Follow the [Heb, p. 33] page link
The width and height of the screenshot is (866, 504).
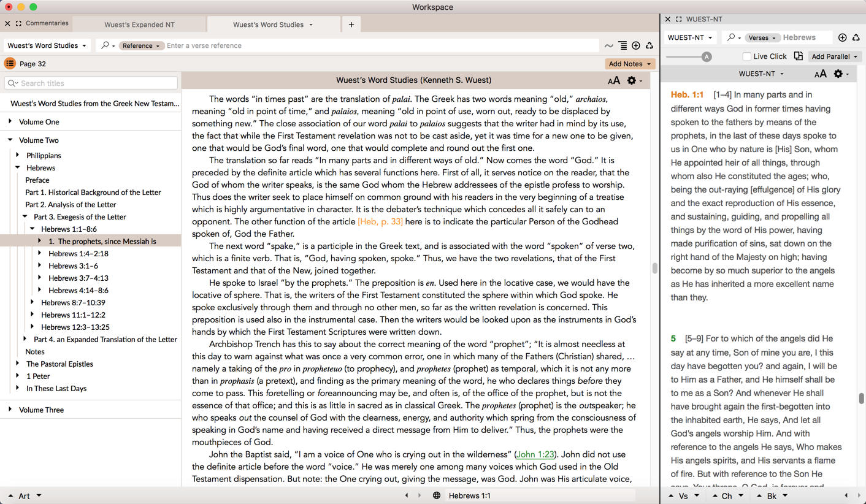(380, 221)
